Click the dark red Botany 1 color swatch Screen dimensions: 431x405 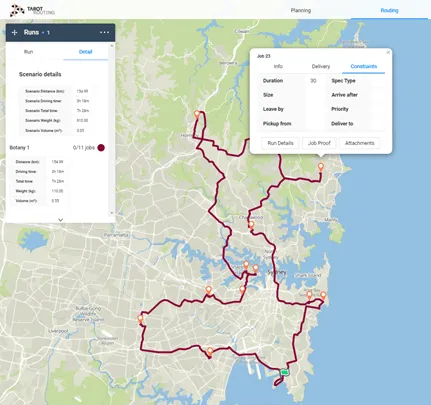pyautogui.click(x=101, y=148)
